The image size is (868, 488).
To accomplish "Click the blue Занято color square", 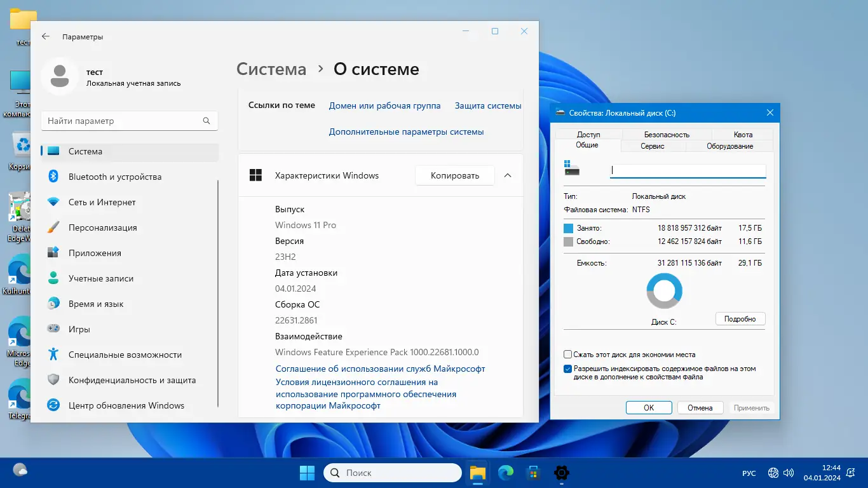I will coord(568,228).
